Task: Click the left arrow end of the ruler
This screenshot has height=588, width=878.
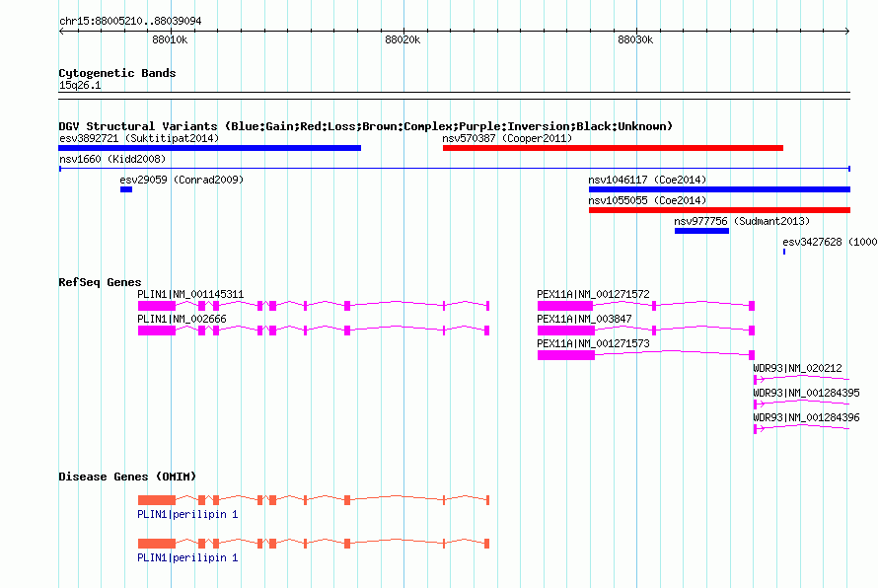Action: click(61, 31)
